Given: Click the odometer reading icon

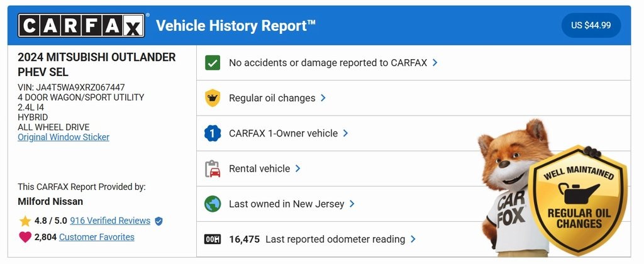Looking at the screenshot, I should (x=213, y=239).
